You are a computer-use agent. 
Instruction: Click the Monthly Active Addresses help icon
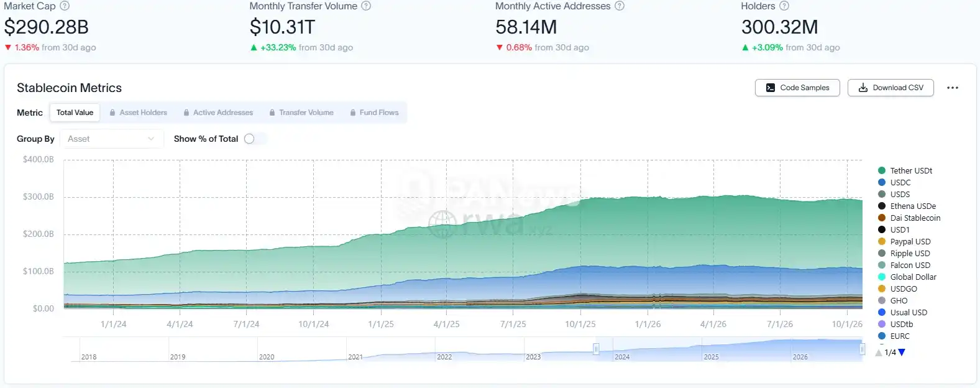tap(620, 6)
